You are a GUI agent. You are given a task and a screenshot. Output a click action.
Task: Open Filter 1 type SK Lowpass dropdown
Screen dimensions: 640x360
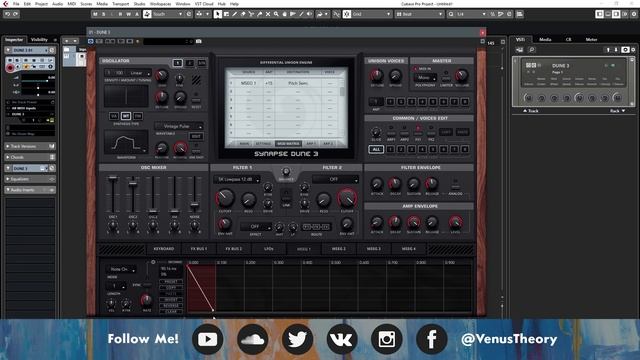click(x=237, y=179)
